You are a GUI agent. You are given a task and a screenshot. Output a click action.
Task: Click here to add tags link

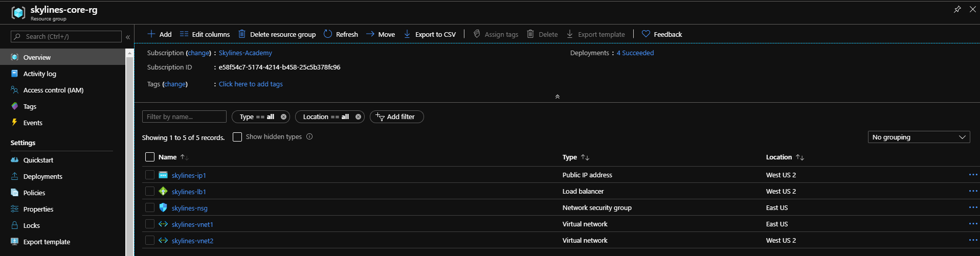click(x=251, y=84)
